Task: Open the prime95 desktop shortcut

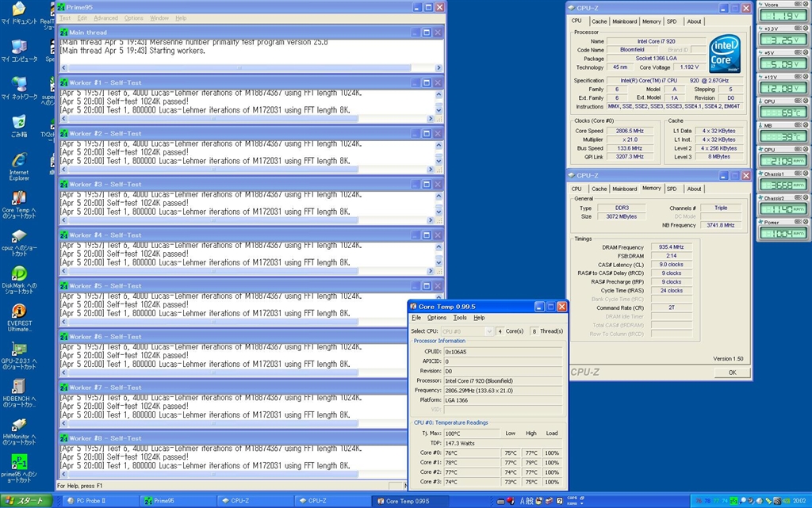Action: (18, 462)
